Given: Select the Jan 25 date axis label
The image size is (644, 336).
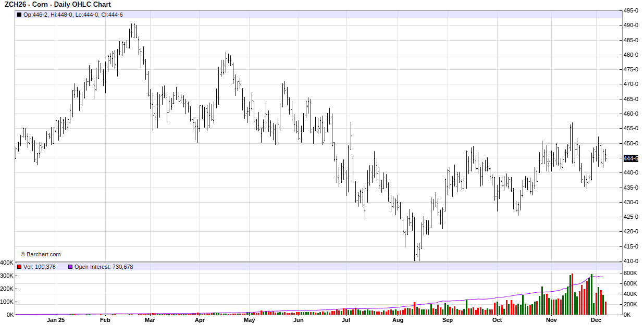Looking at the screenshot, I should [x=55, y=320].
